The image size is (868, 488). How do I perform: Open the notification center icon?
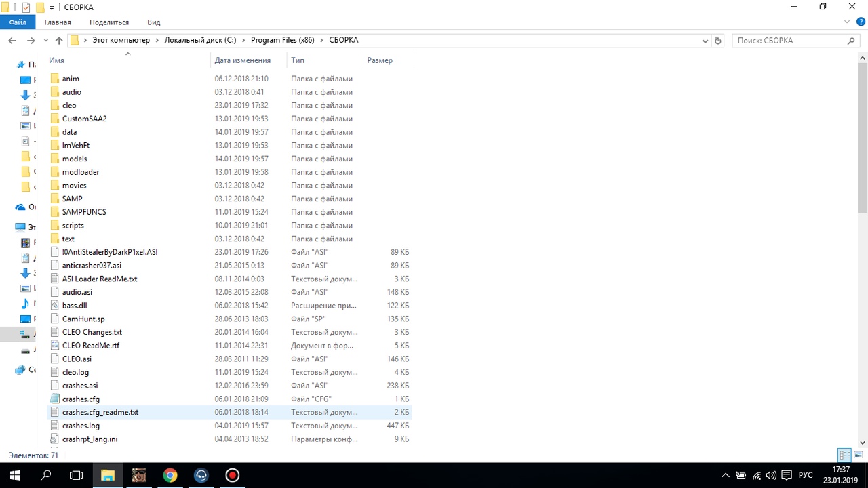[x=787, y=475]
